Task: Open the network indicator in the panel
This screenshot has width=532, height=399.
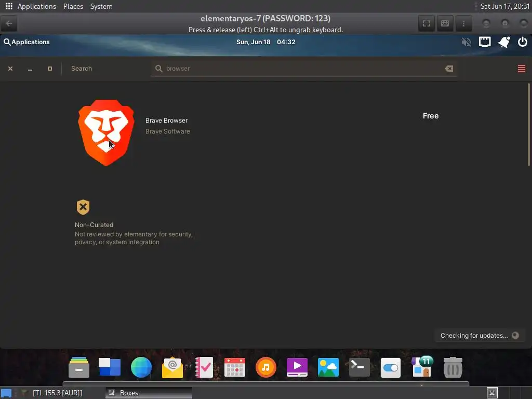Action: point(485,42)
